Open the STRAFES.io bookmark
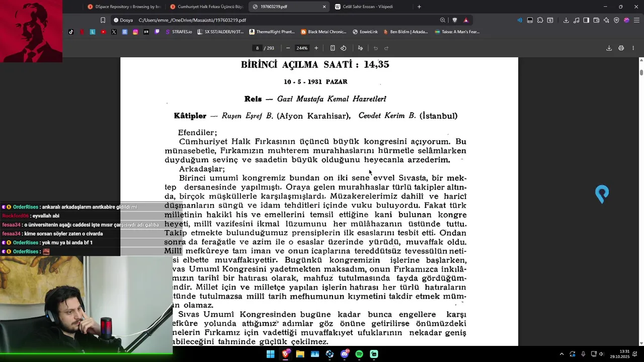The height and width of the screenshot is (362, 644). coord(179,32)
